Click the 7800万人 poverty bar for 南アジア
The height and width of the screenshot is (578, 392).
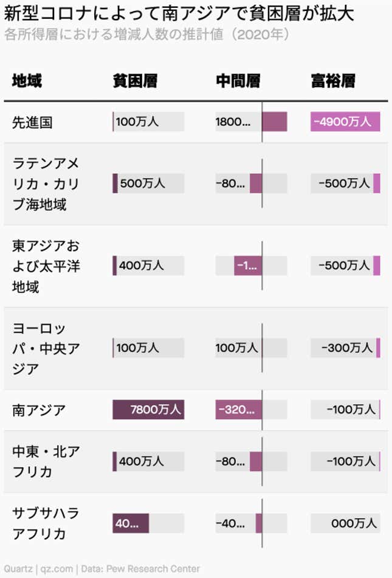[148, 410]
